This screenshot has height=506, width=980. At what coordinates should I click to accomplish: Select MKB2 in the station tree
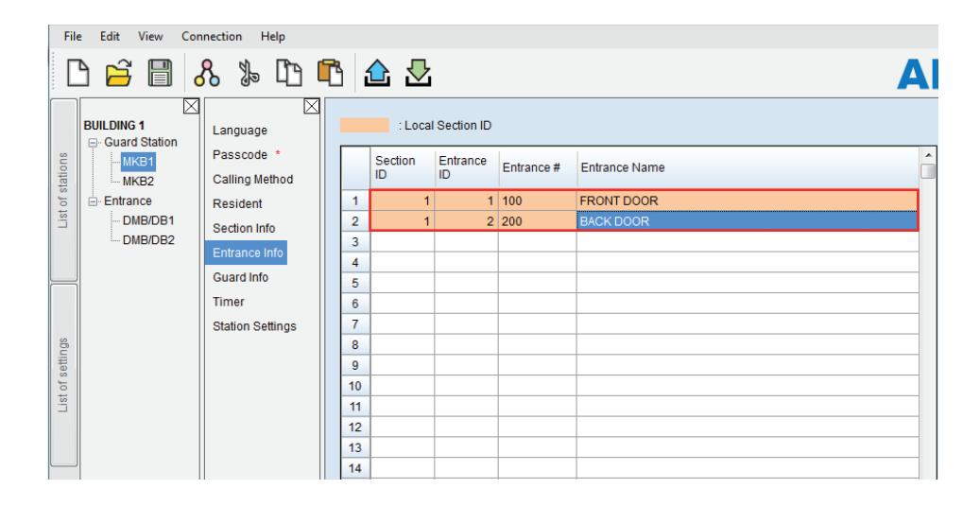[138, 182]
